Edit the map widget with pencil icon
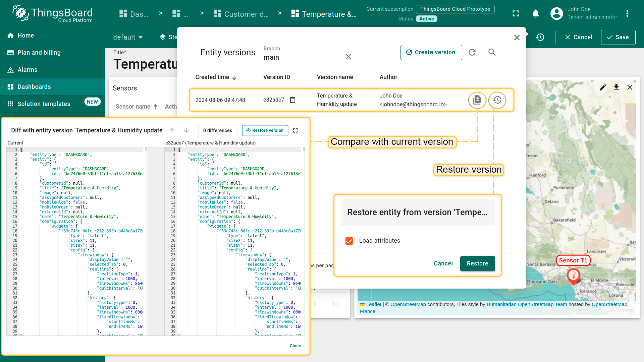The width and height of the screenshot is (644, 362). tap(603, 87)
